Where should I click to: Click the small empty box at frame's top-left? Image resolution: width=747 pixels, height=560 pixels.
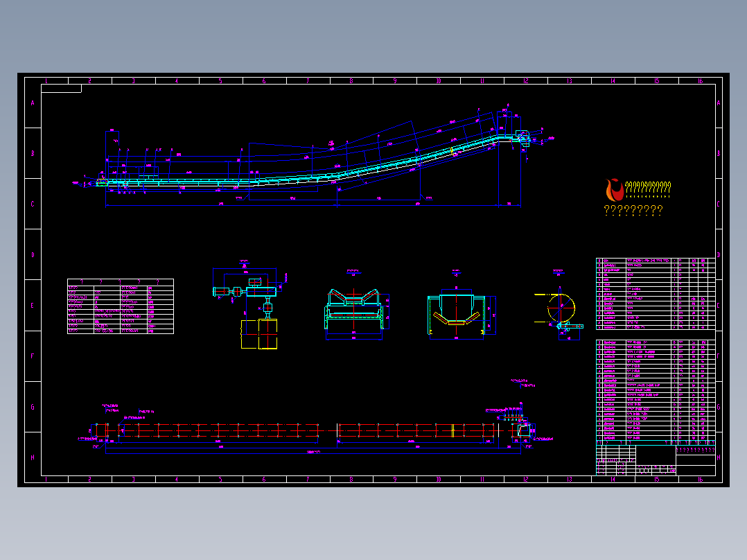[62, 89]
